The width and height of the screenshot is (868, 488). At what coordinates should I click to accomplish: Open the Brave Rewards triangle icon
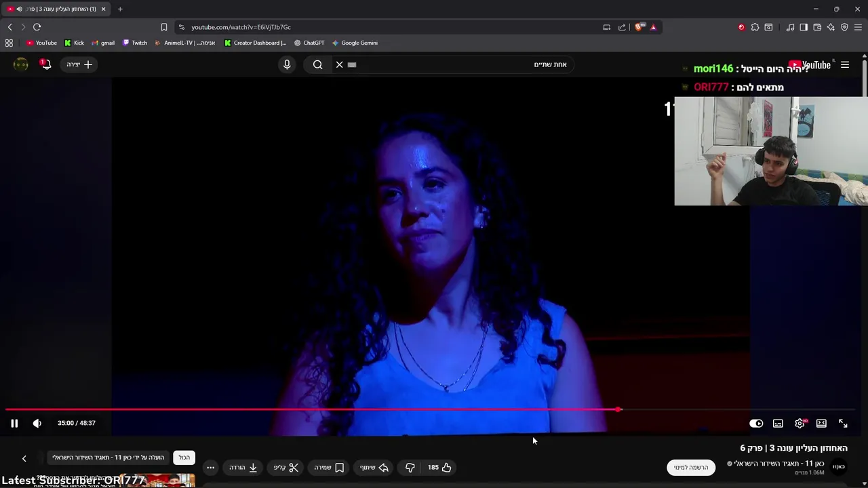coord(653,27)
